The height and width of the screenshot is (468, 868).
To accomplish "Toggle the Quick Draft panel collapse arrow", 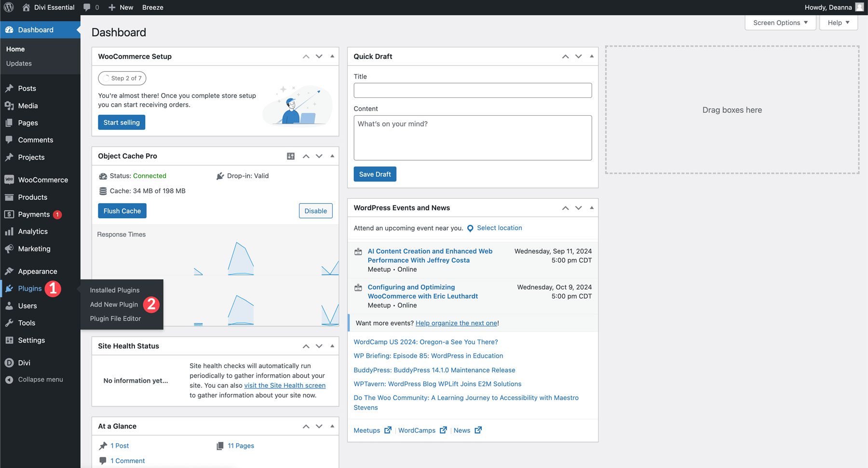I will coord(592,56).
